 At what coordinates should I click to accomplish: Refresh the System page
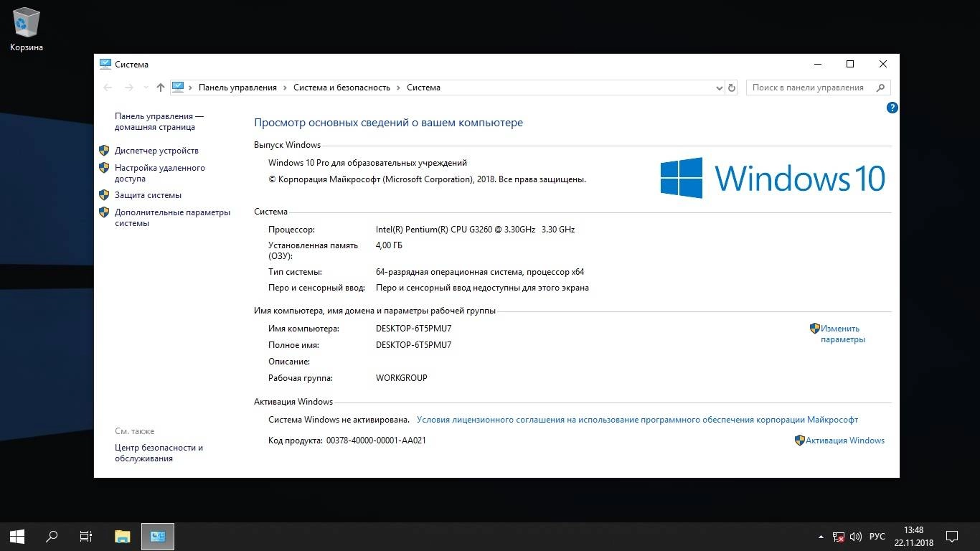pos(732,88)
